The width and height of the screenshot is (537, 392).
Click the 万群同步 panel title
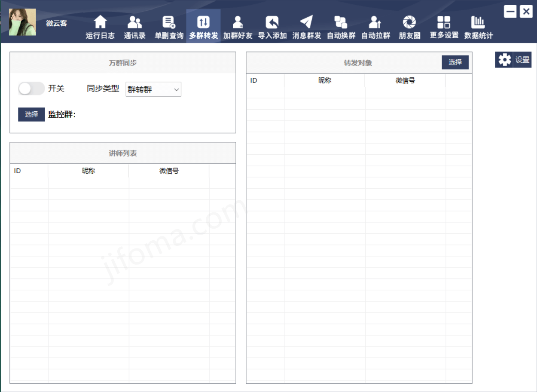123,63
